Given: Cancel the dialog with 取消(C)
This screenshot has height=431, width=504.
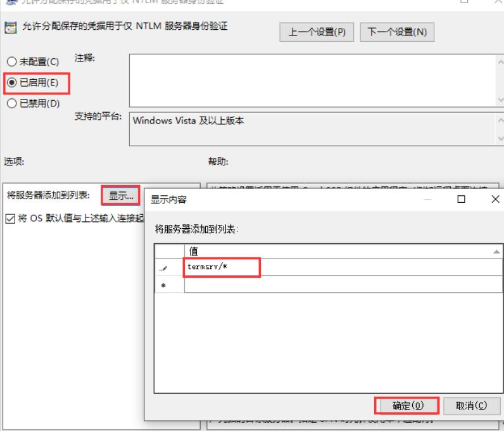Looking at the screenshot, I should 472,406.
